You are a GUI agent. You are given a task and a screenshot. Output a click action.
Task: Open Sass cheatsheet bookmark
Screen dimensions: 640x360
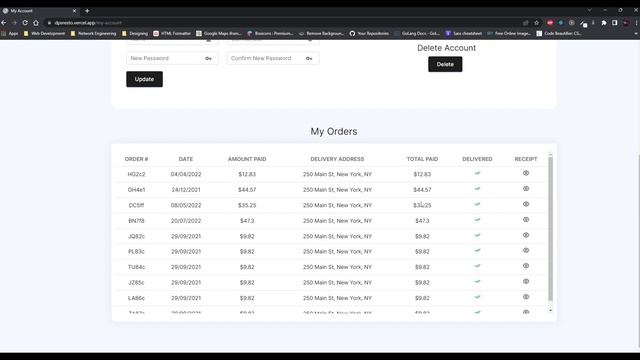pos(464,33)
